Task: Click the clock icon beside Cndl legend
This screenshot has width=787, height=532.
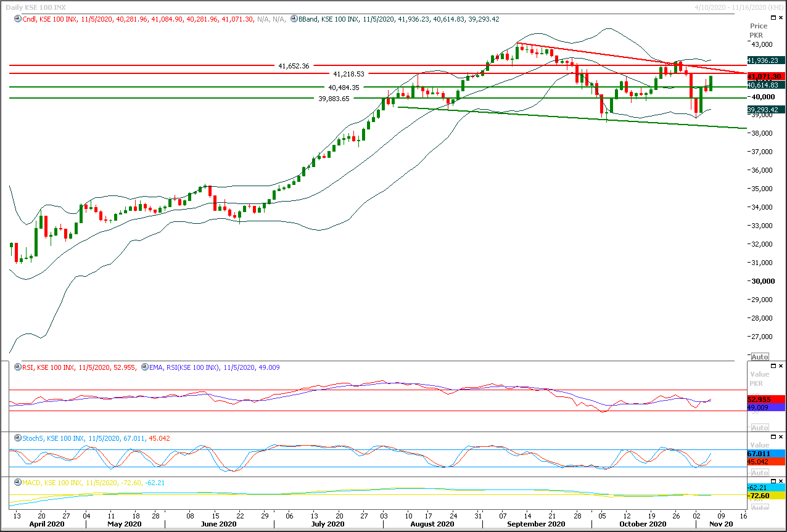Action: (x=18, y=19)
